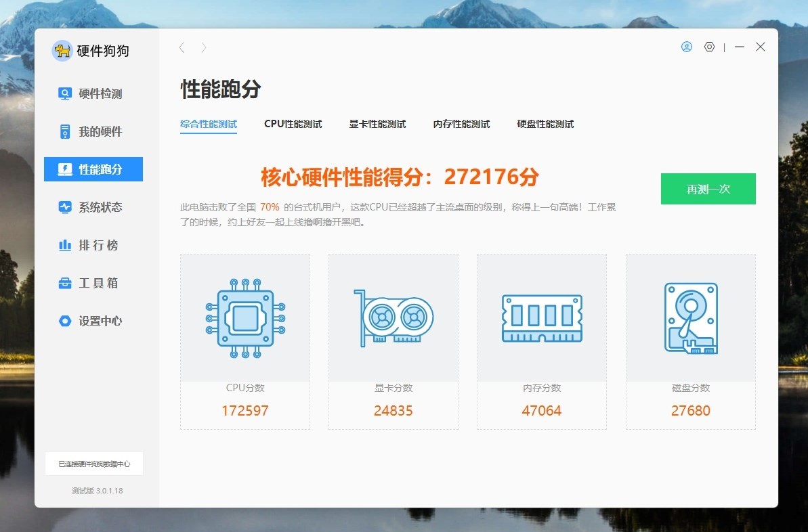Open the 显卡性能测试 tab
The width and height of the screenshot is (808, 532).
click(x=377, y=124)
